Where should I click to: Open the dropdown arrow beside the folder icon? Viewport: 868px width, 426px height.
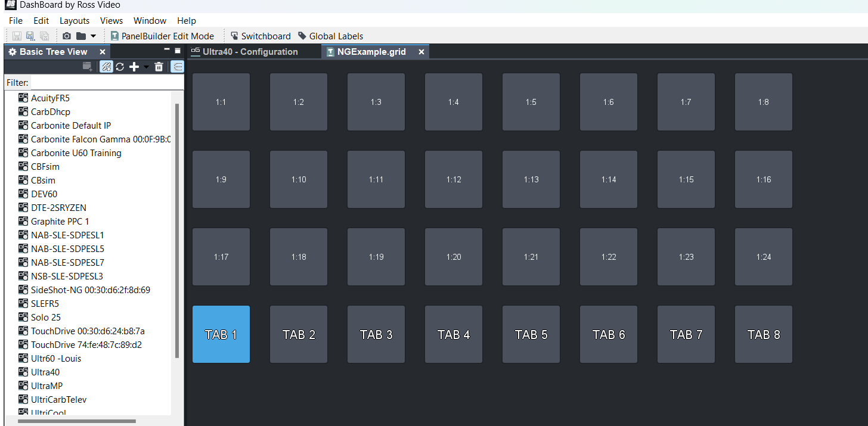tap(93, 36)
